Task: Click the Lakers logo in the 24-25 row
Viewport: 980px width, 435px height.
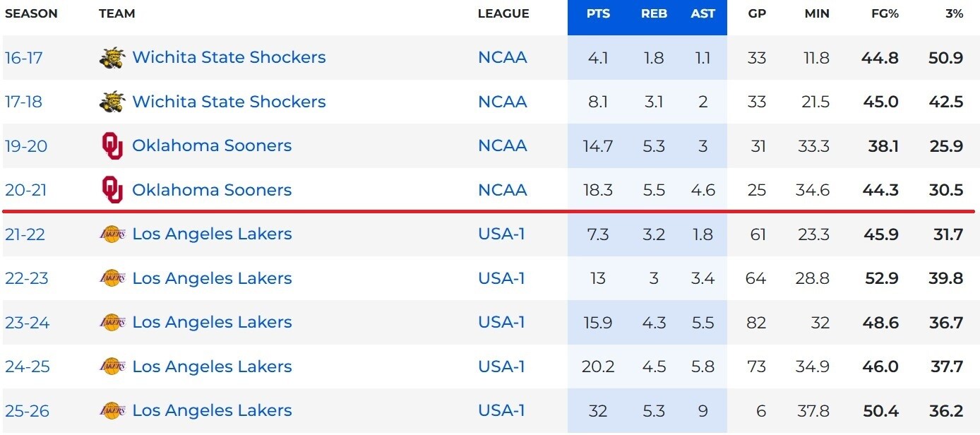Action: (x=112, y=367)
